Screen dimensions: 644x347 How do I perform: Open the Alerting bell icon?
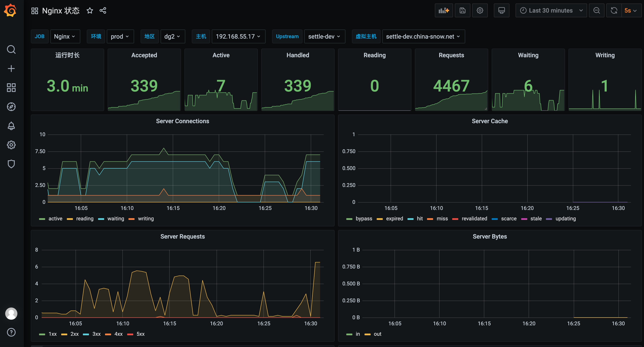click(11, 126)
